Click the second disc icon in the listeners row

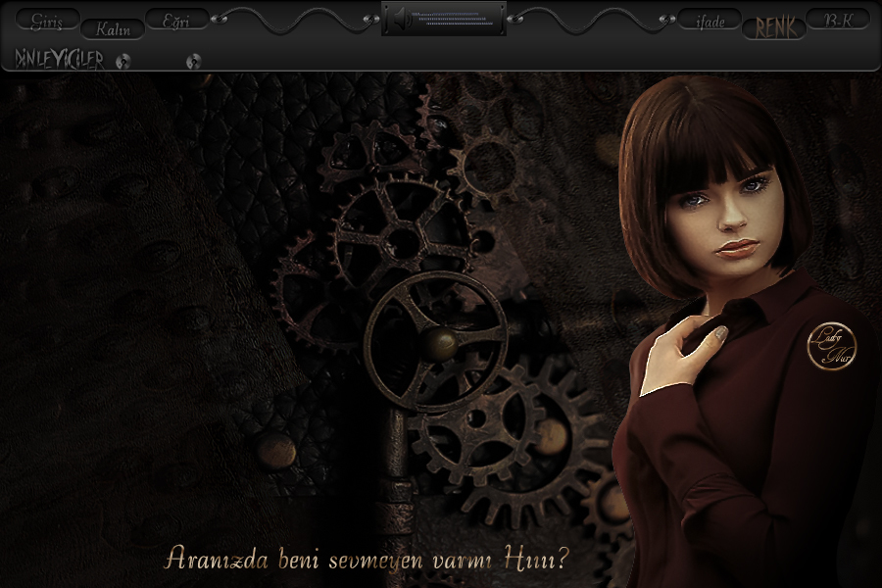click(x=193, y=62)
